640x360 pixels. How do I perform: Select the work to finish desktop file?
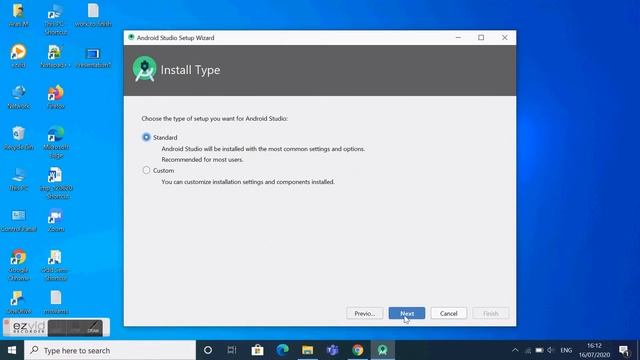(93, 16)
